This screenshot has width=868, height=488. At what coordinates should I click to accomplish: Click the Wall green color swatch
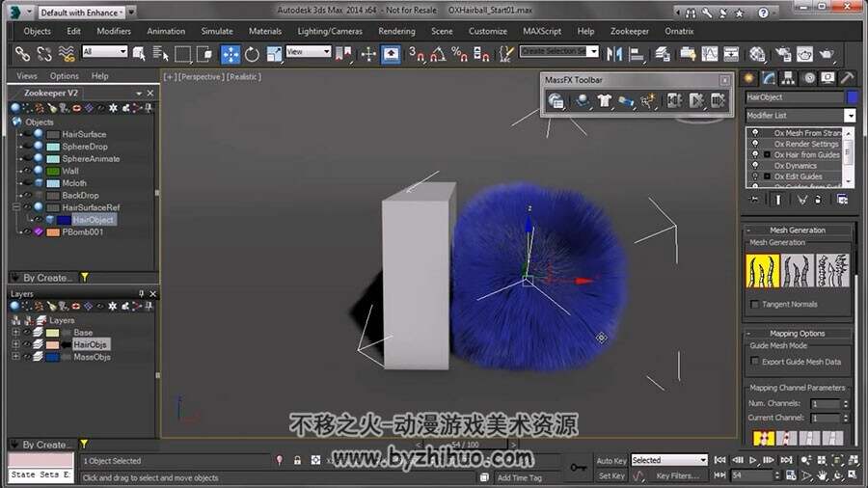[x=53, y=171]
